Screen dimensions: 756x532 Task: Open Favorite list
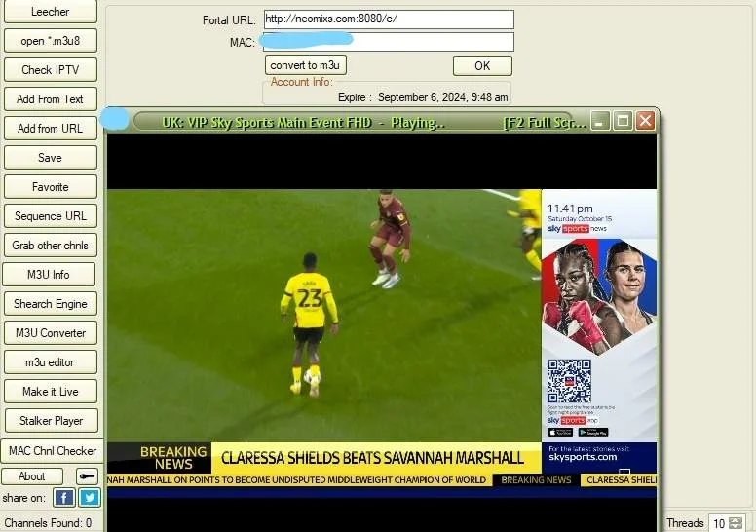[50, 187]
